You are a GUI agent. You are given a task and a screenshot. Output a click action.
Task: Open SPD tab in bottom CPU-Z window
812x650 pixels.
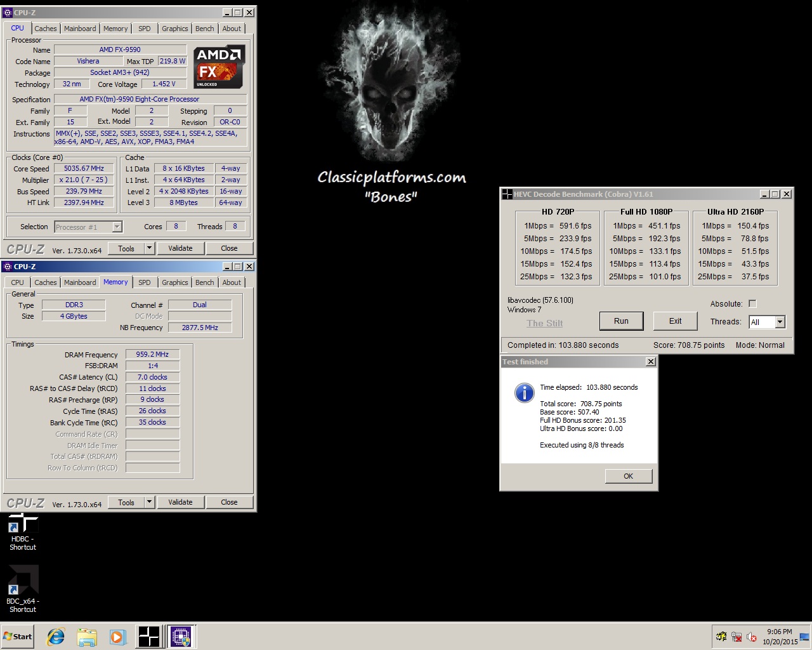[145, 282]
